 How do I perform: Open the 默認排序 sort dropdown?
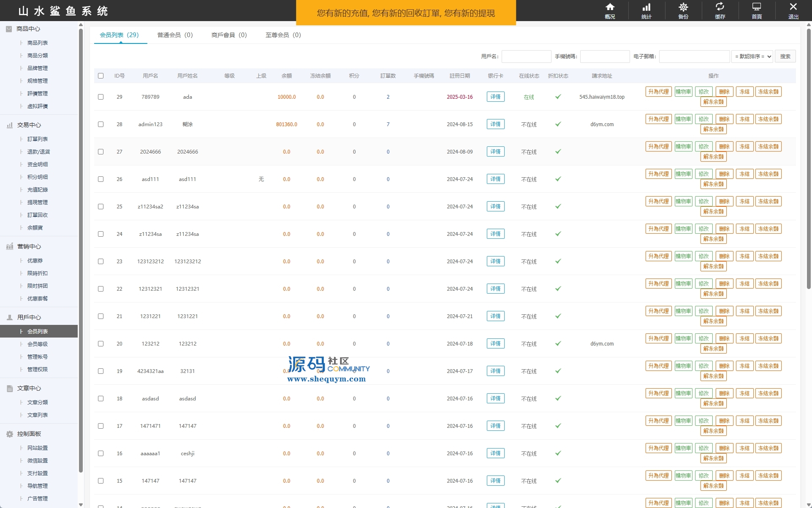(752, 57)
